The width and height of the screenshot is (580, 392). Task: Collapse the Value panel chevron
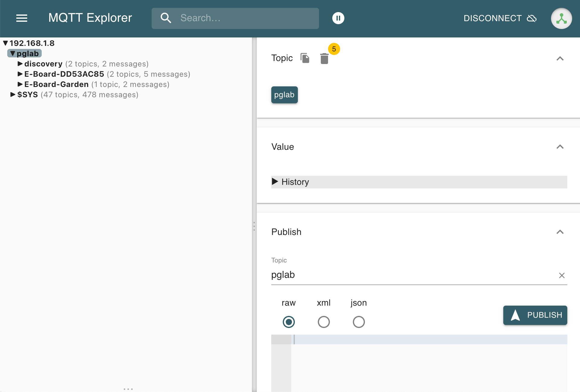coord(560,147)
